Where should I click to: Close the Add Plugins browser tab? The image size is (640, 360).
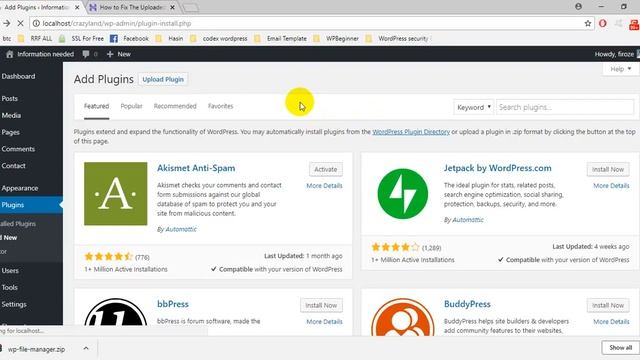click(77, 7)
